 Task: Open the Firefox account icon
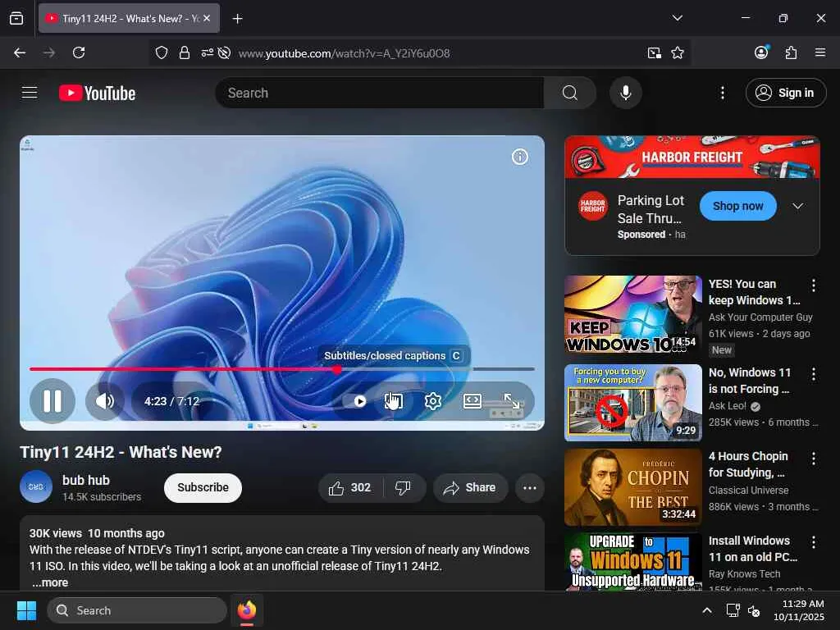(x=761, y=52)
